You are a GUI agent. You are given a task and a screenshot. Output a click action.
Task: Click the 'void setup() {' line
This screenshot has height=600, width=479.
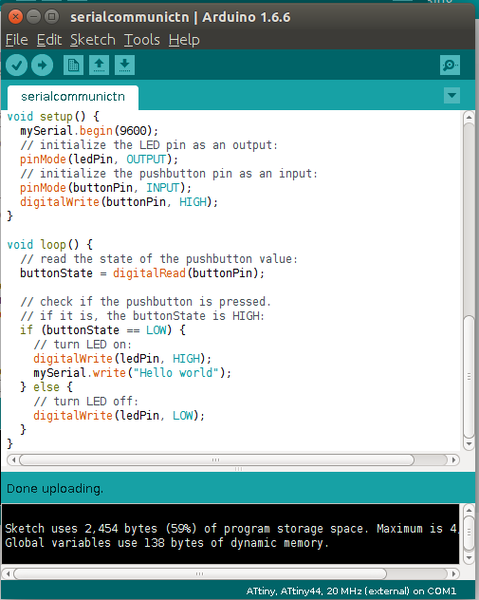(53, 116)
